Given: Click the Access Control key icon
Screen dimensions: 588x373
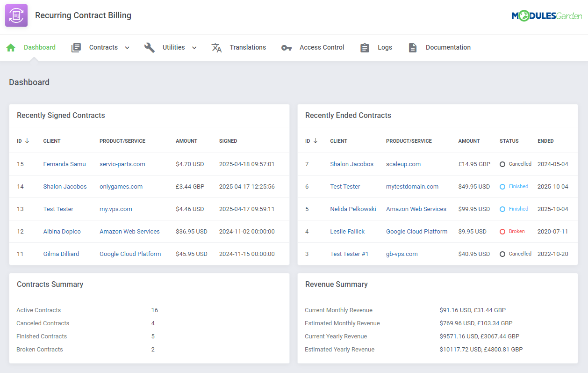Looking at the screenshot, I should coord(286,47).
